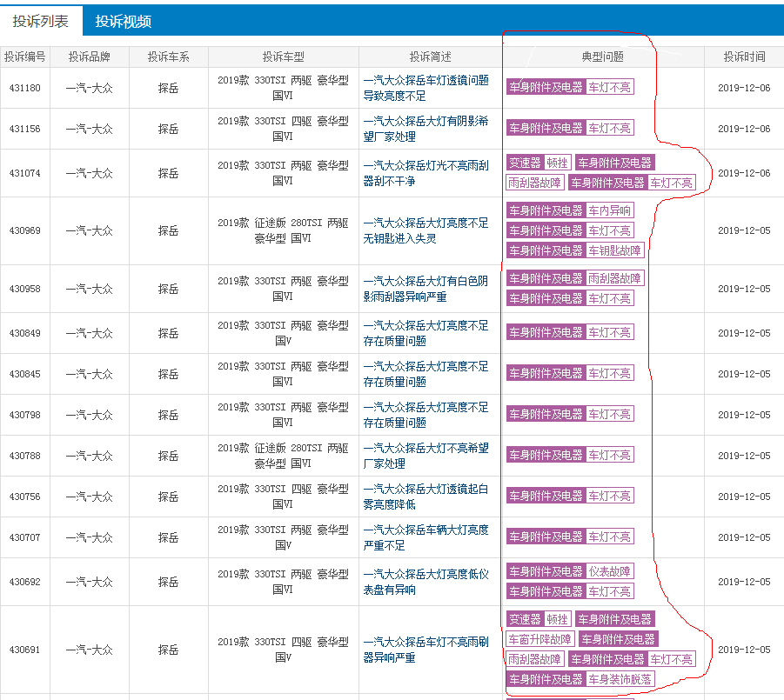
Task: Click the 一汽-大众 brand cell in row 431156
Action: pyautogui.click(x=90, y=129)
